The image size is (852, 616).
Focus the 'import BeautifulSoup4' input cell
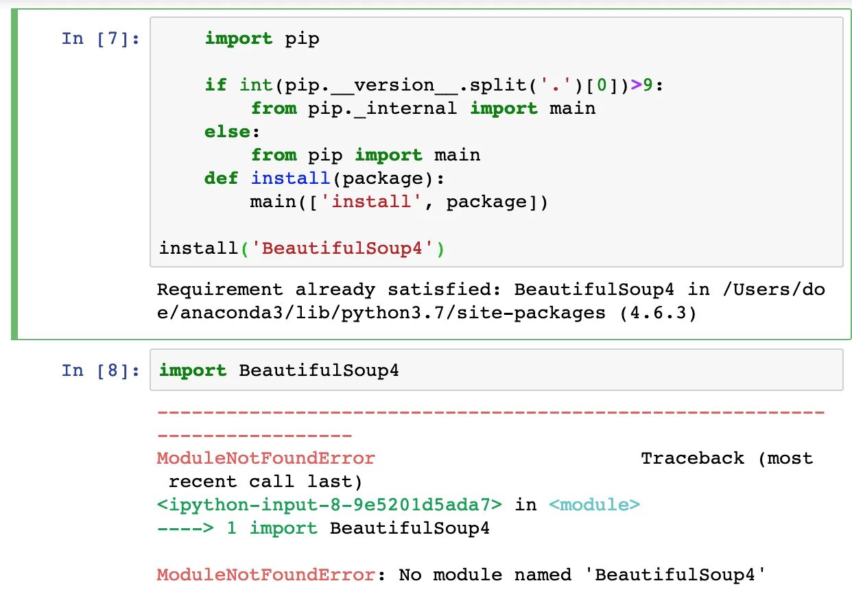pyautogui.click(x=496, y=370)
